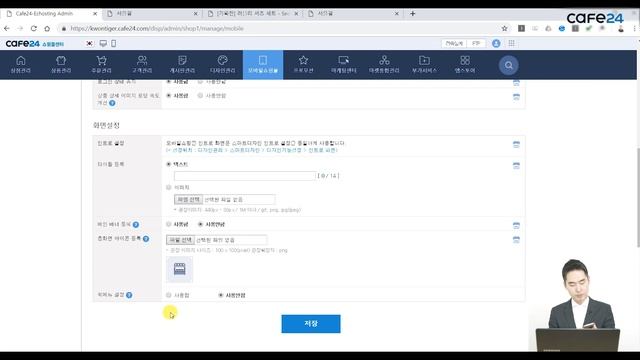Click the help icon in the bottom settings row
This screenshot has height=360, width=640.
(x=129, y=295)
